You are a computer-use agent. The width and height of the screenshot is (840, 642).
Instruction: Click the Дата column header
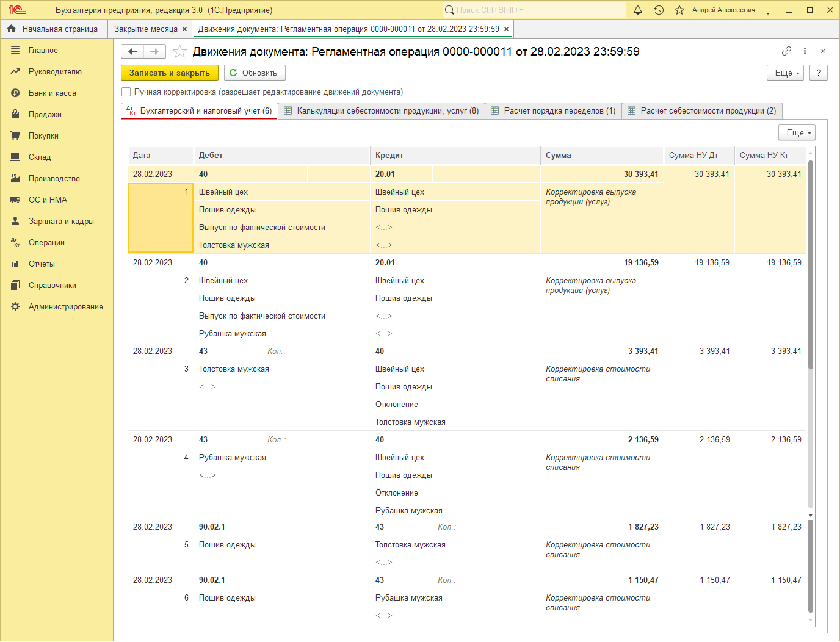coord(161,156)
